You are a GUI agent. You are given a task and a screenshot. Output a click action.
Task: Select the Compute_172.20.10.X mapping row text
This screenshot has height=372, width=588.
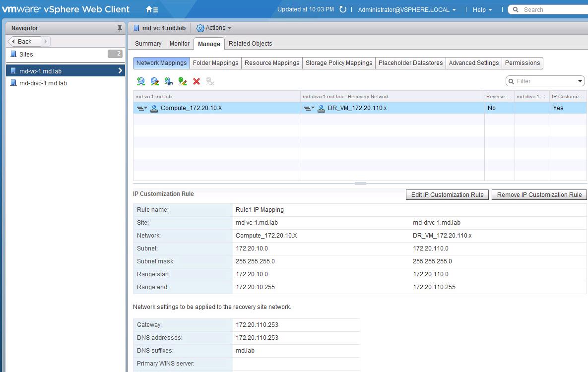point(191,108)
